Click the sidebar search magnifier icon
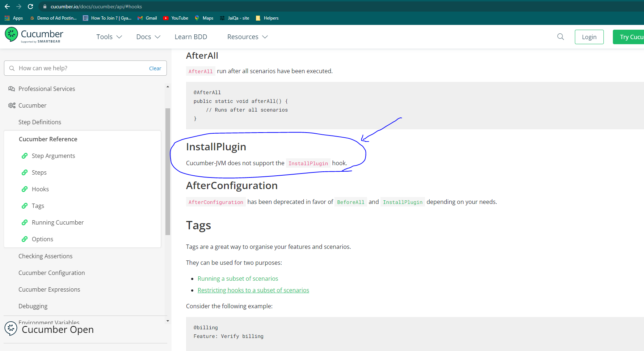 coord(12,68)
